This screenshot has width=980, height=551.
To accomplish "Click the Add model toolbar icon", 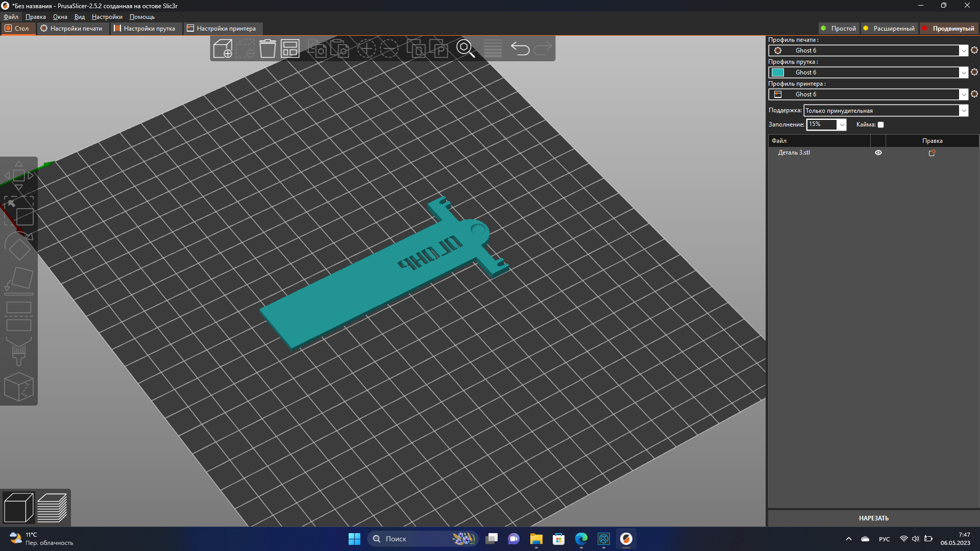I will (x=223, y=48).
